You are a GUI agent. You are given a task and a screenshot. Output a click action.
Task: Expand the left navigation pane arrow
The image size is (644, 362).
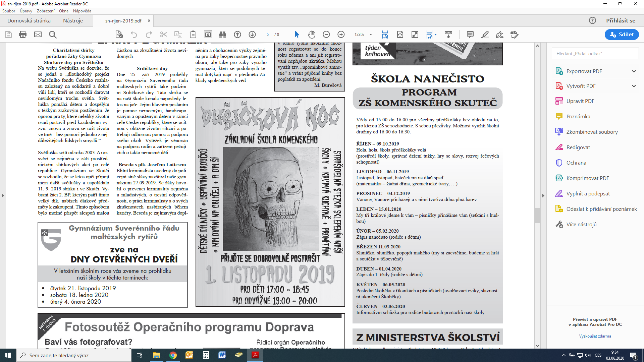click(x=3, y=195)
